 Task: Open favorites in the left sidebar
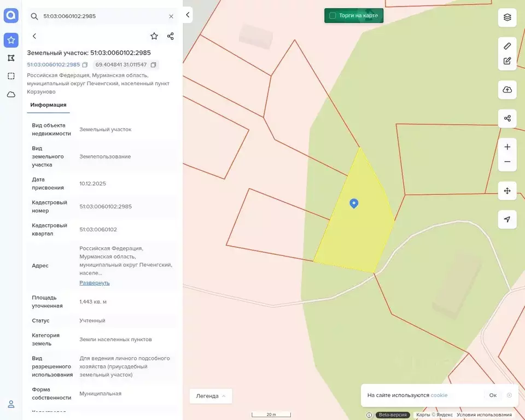pyautogui.click(x=11, y=40)
